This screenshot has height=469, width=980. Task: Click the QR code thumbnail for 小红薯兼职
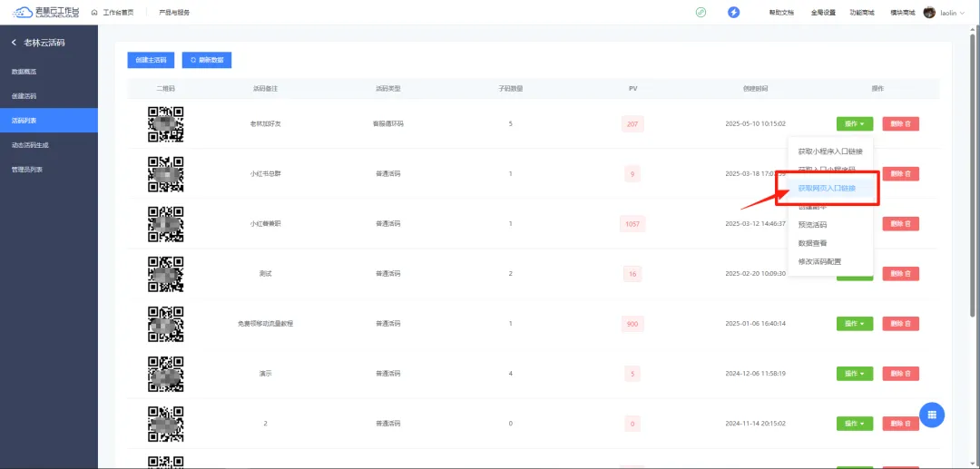click(x=166, y=223)
